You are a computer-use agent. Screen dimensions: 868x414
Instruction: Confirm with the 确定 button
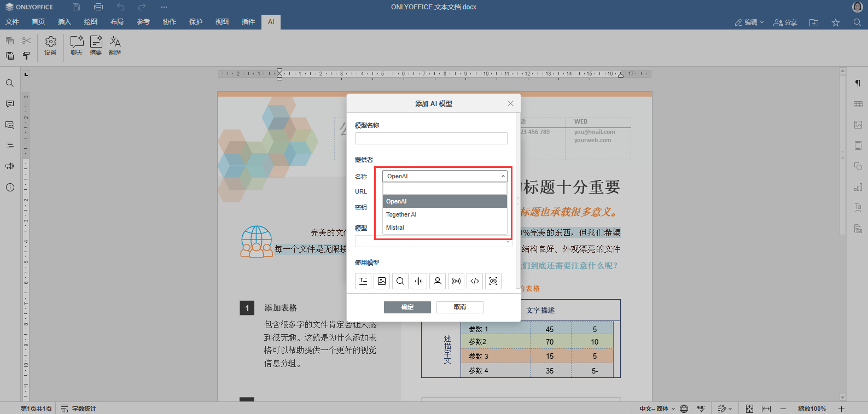coord(407,307)
